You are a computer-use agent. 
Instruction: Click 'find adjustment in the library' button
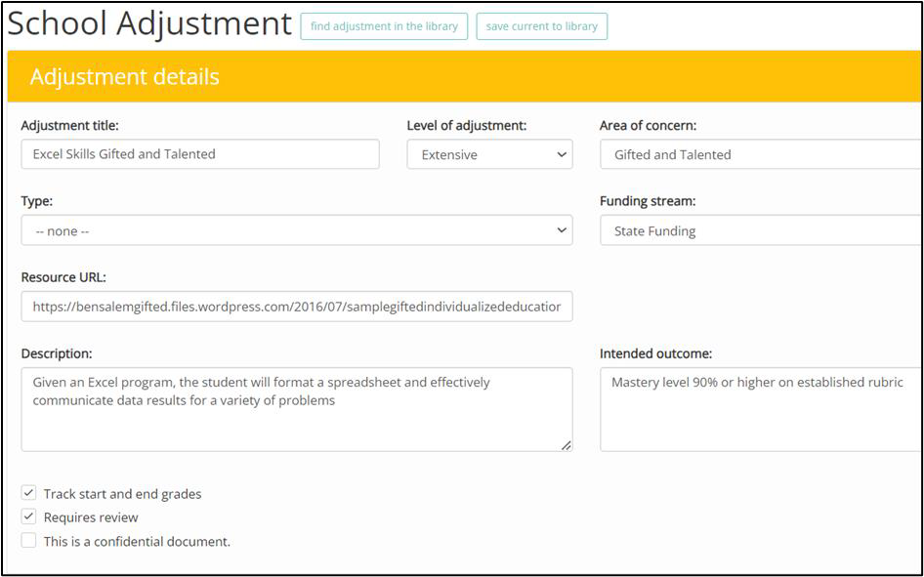[384, 26]
